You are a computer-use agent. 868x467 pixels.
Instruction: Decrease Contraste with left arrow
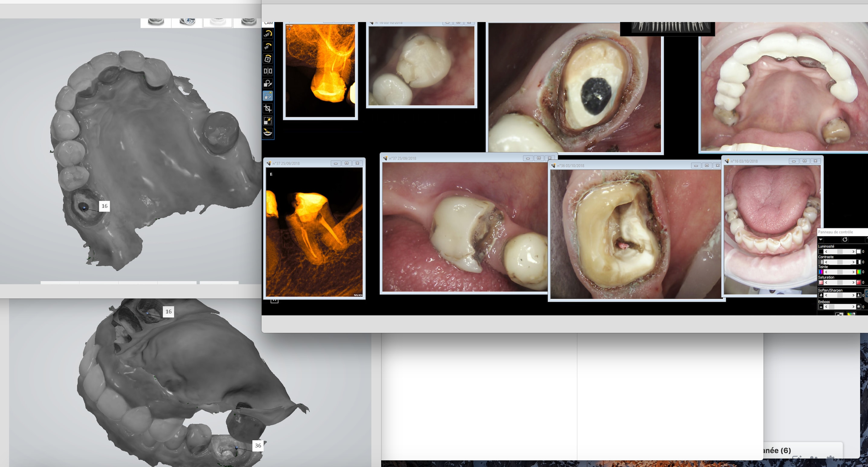click(x=826, y=262)
